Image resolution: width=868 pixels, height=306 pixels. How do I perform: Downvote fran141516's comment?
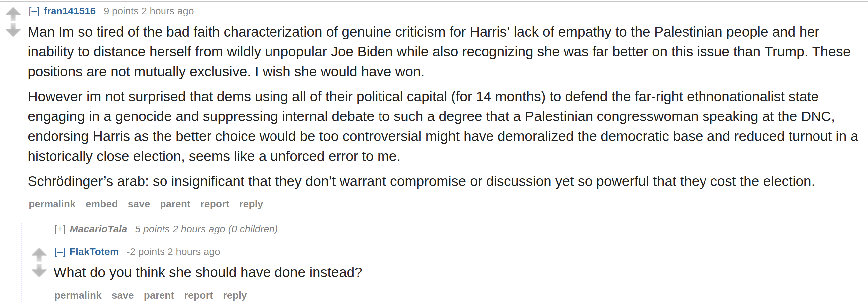point(13,30)
